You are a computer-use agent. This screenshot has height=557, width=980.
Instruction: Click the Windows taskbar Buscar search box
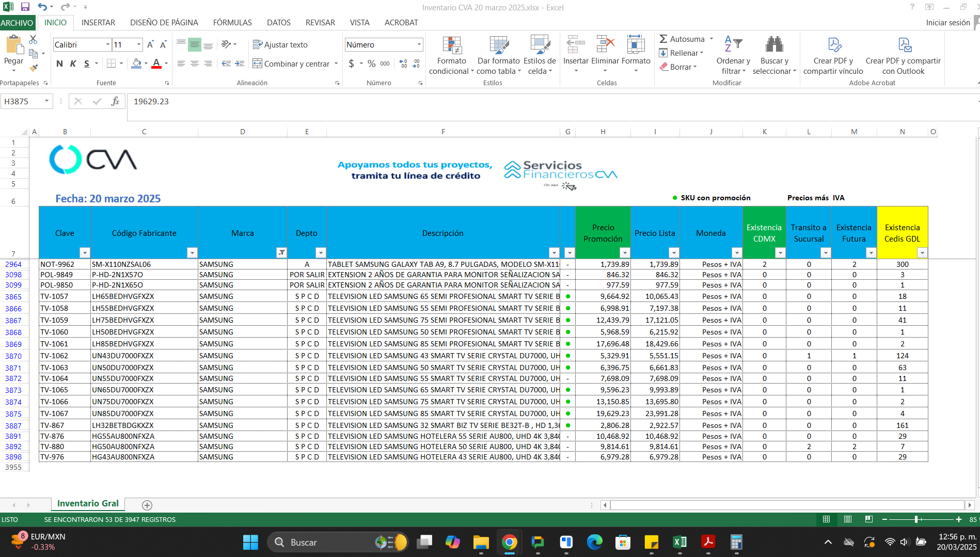(x=338, y=542)
